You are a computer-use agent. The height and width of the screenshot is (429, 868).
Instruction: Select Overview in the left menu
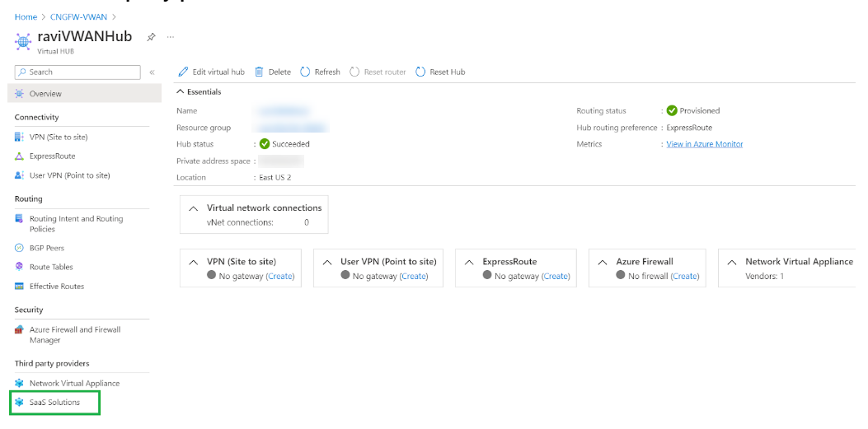coord(45,94)
